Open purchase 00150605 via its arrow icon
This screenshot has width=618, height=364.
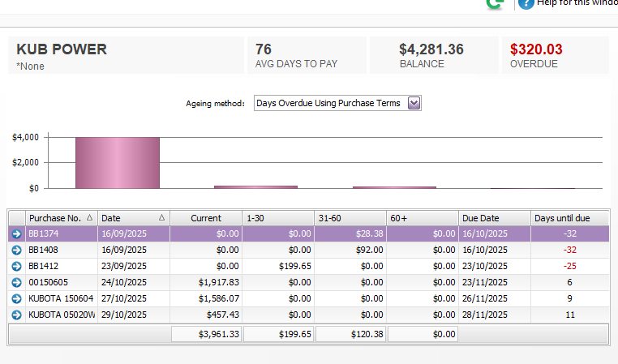(x=16, y=282)
